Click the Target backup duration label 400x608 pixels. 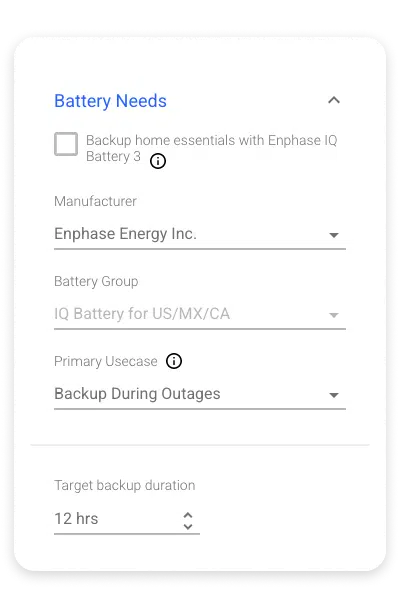point(125,485)
